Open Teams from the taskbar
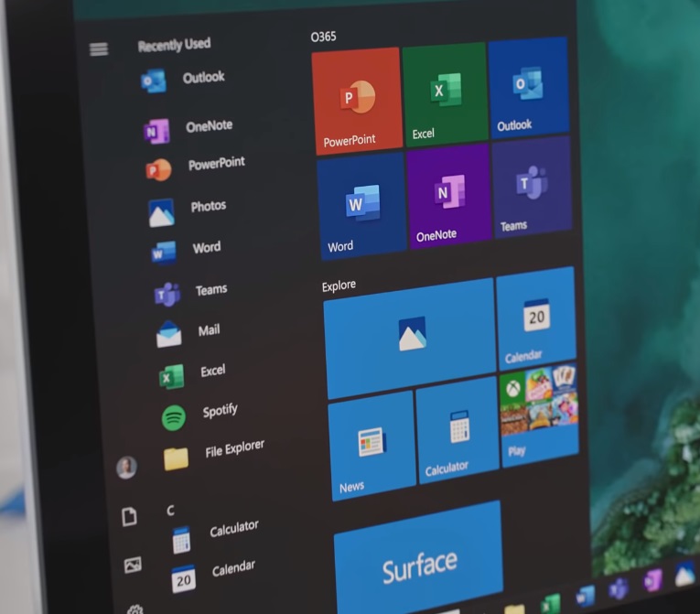Screen dimensions: 700x614 point(619,589)
